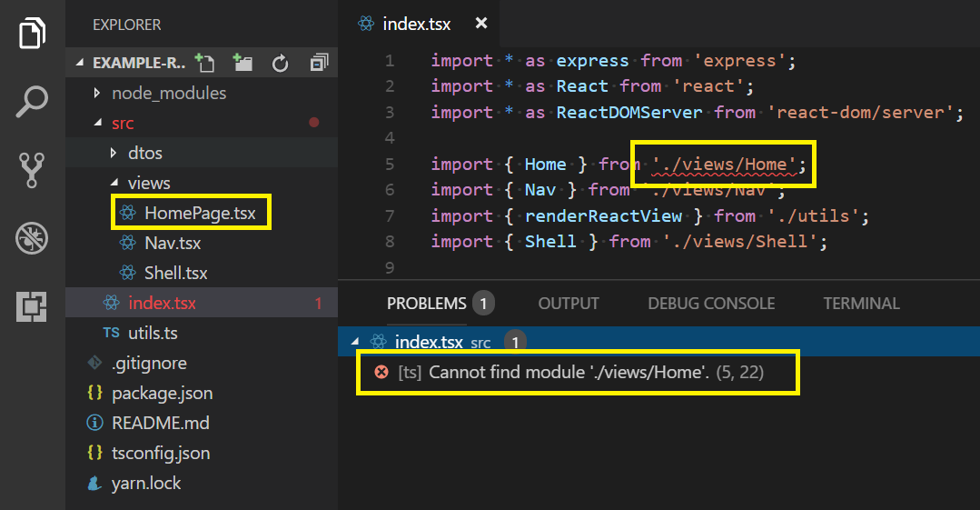
Task: Select the index.tsx editor tab
Action: point(419,24)
